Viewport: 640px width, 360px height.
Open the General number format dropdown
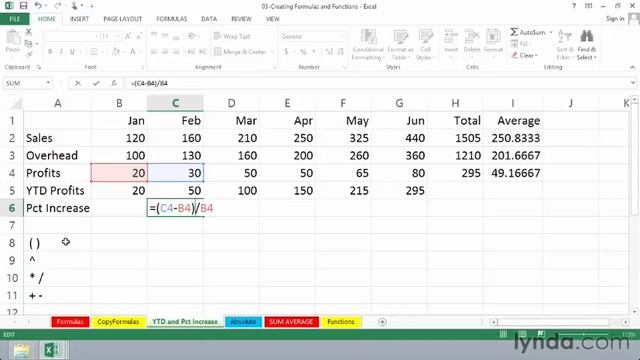pos(342,36)
